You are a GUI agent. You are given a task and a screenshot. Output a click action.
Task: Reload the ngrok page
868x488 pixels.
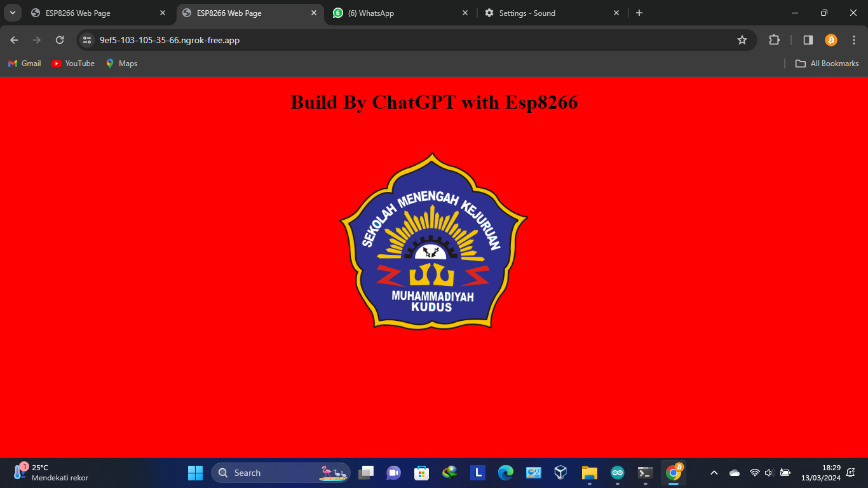click(60, 40)
